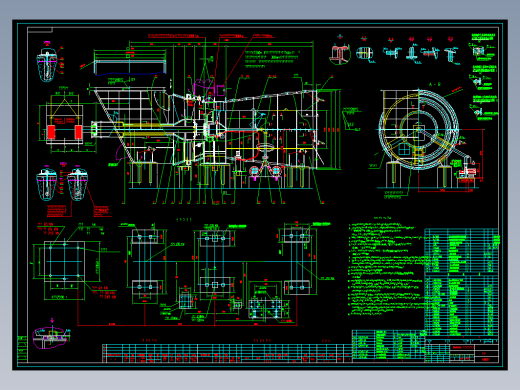Select the left red block in side view
This screenshot has width=520, height=390.
(x=51, y=132)
